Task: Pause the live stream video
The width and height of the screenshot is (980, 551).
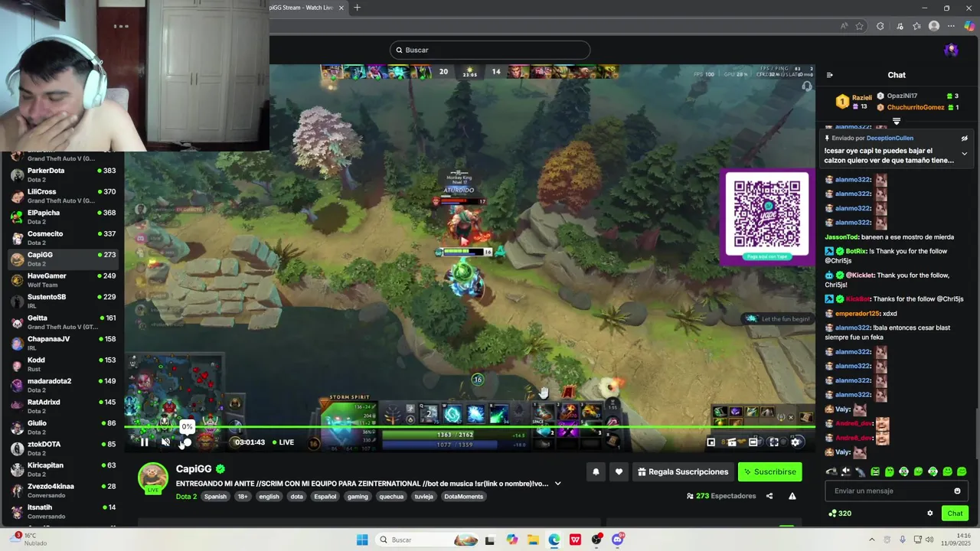Action: coord(144,442)
